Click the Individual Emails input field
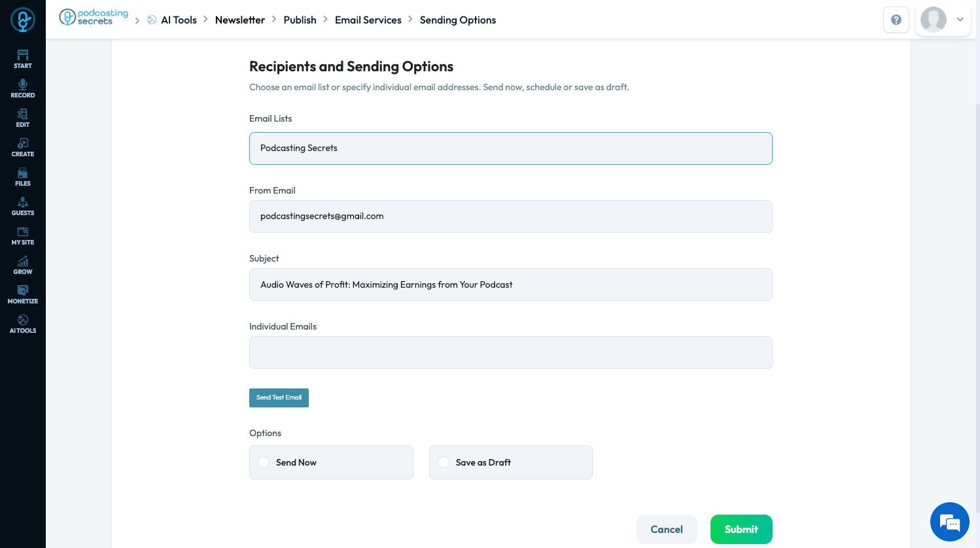Image resolution: width=980 pixels, height=548 pixels. (510, 352)
